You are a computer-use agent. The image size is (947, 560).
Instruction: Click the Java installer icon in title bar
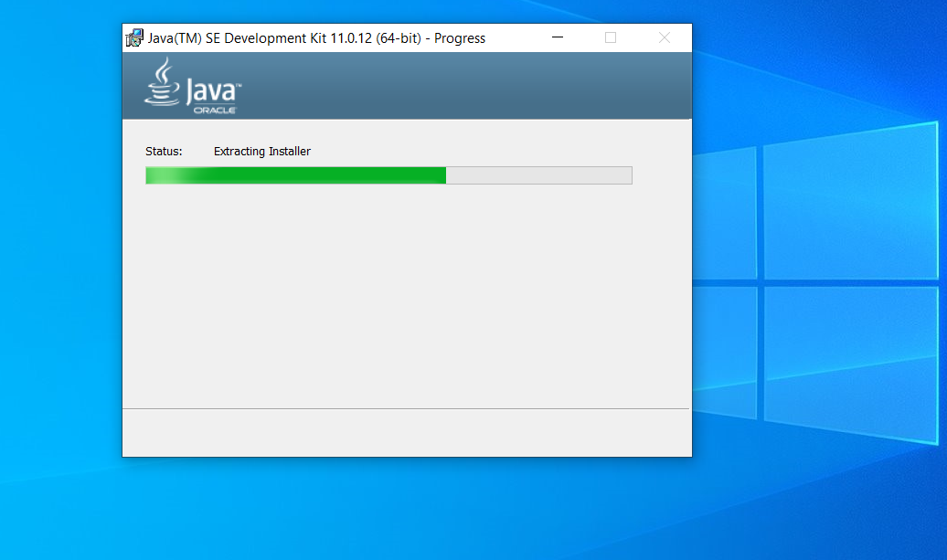coord(134,37)
